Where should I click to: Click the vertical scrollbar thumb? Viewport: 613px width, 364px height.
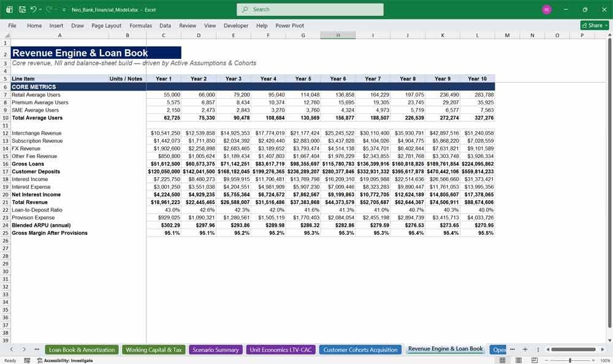[x=609, y=183]
